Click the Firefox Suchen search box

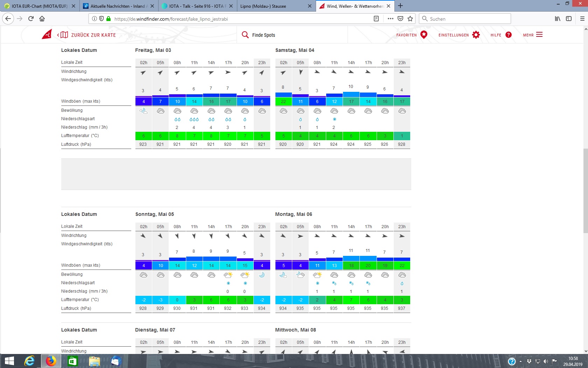coord(465,19)
